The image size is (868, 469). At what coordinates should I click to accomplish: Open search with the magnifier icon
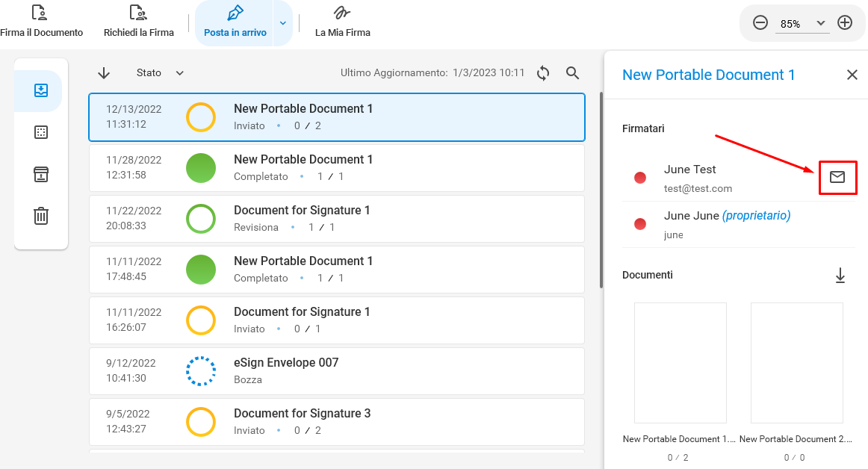click(x=572, y=73)
